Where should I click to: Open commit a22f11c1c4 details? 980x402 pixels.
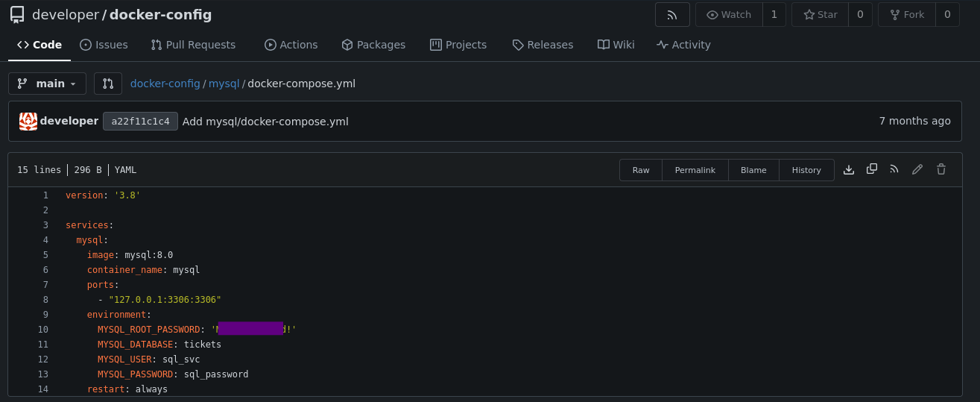point(140,122)
